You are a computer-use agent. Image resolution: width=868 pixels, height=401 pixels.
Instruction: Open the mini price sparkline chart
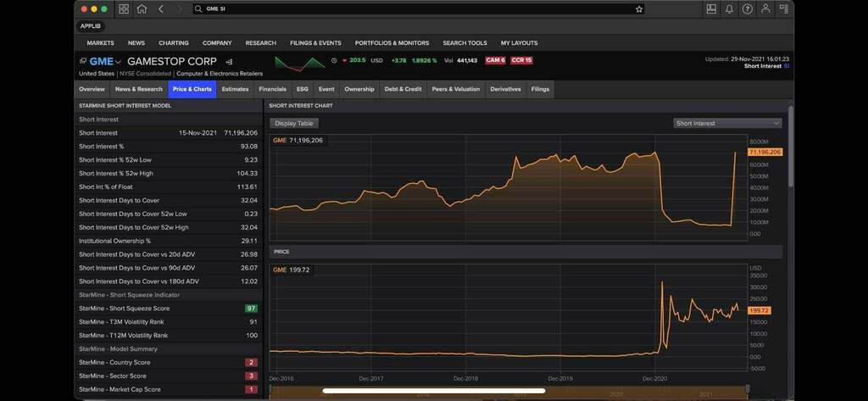pos(299,64)
